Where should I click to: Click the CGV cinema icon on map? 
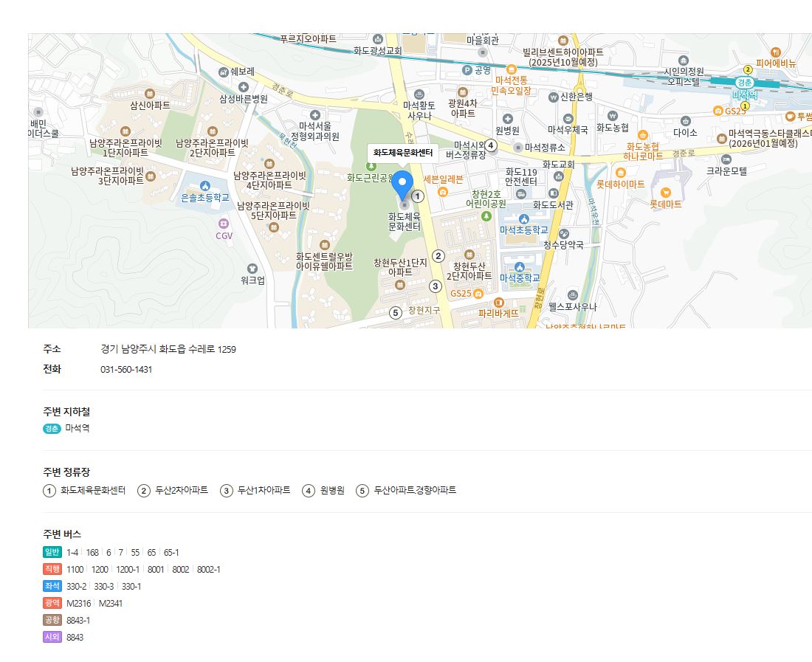(224, 224)
